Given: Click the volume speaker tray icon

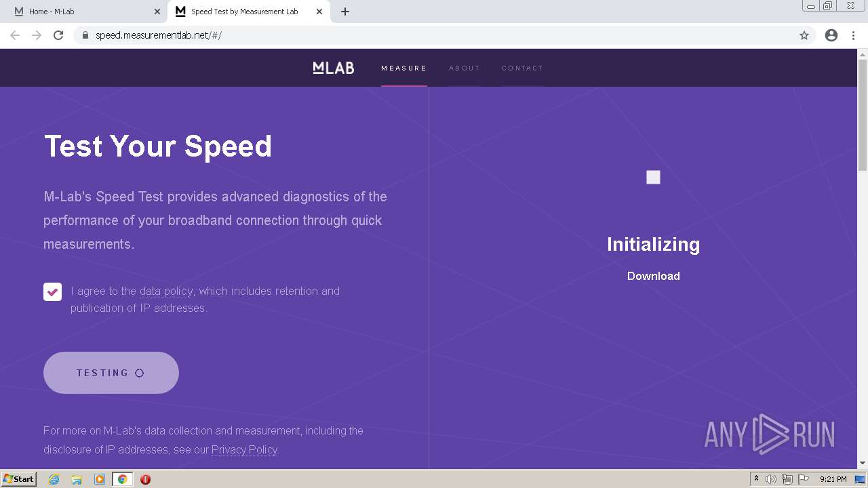Looking at the screenshot, I should click(x=771, y=479).
